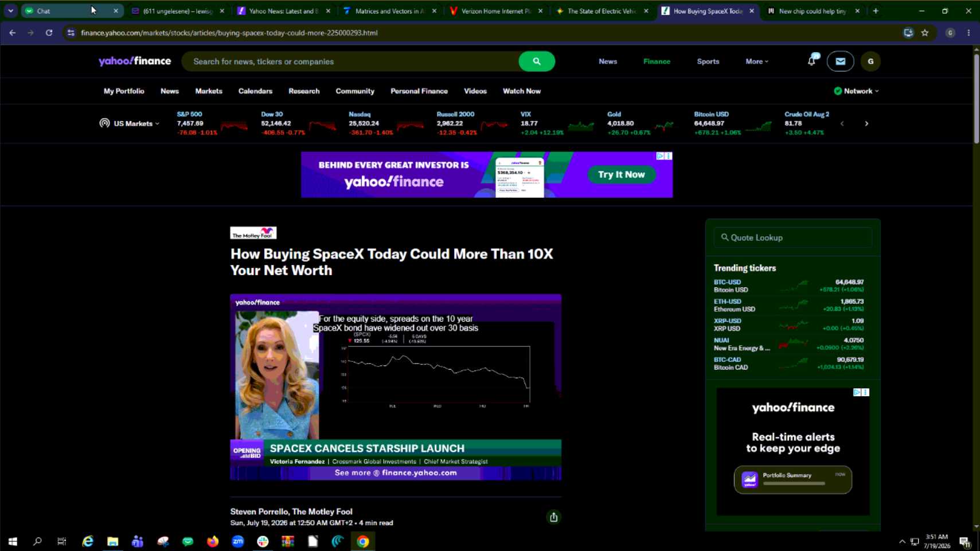Open the Research menu item
This screenshot has width=980, height=551.
coord(304,91)
